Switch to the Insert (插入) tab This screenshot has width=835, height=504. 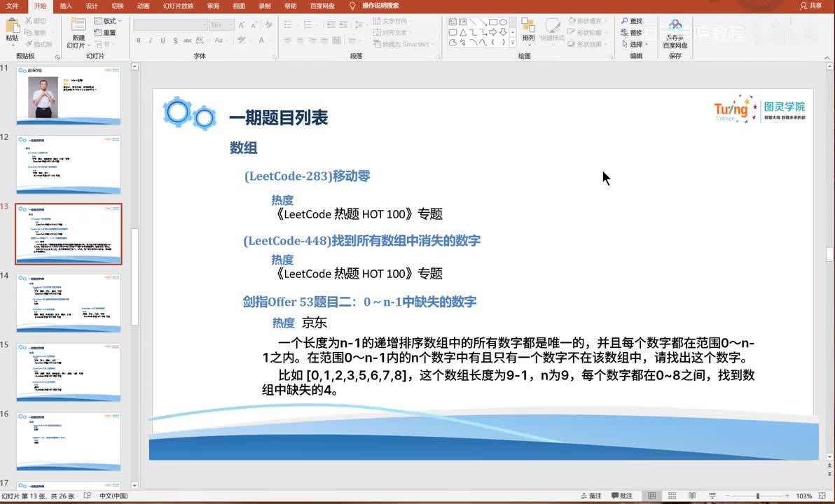[66, 6]
